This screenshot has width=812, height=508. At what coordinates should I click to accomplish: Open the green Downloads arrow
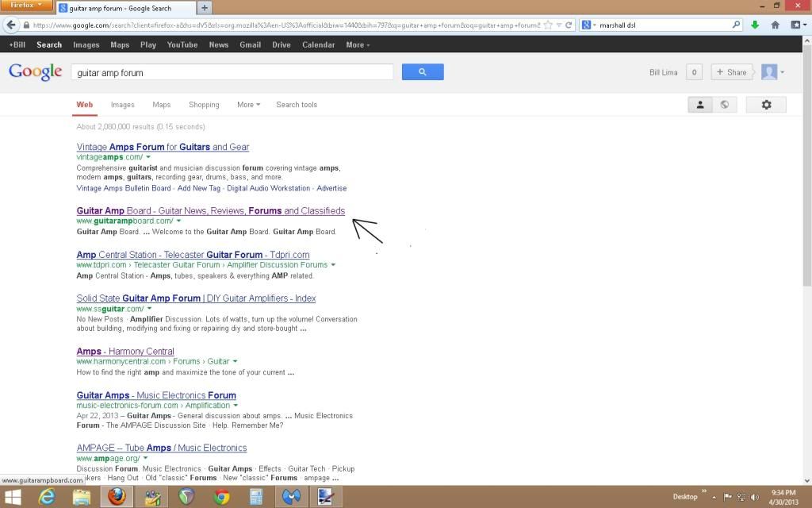[755, 25]
